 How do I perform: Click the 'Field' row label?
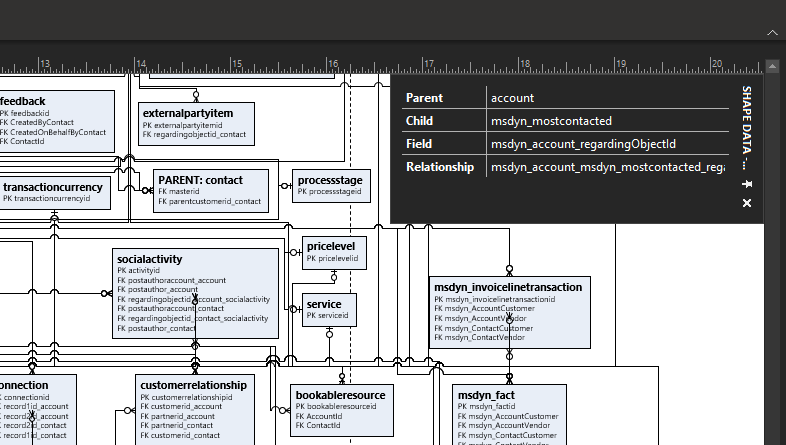pos(419,144)
